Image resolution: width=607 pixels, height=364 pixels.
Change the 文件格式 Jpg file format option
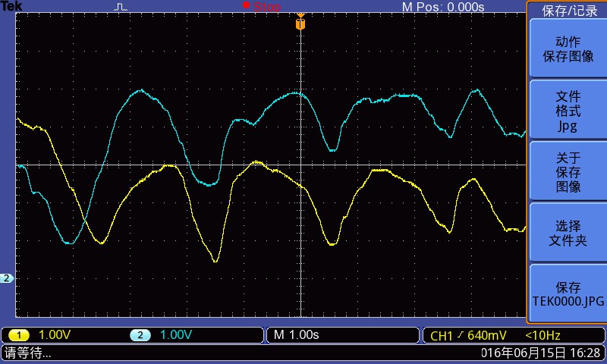tap(568, 110)
